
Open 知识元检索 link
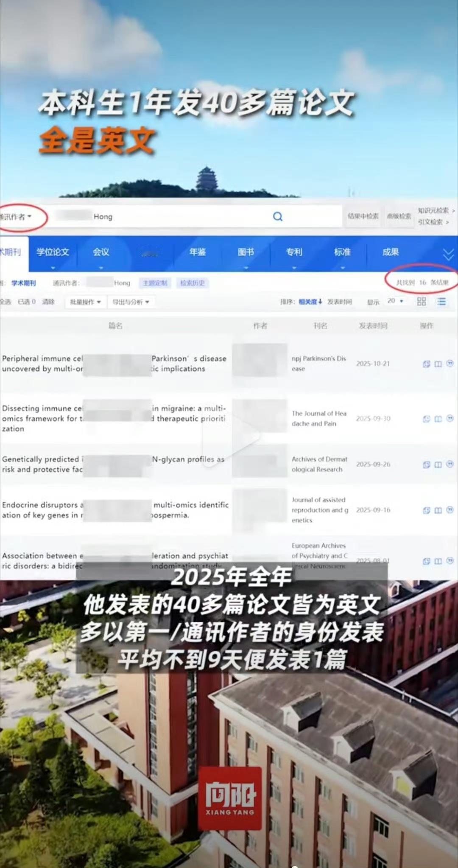pos(436,210)
